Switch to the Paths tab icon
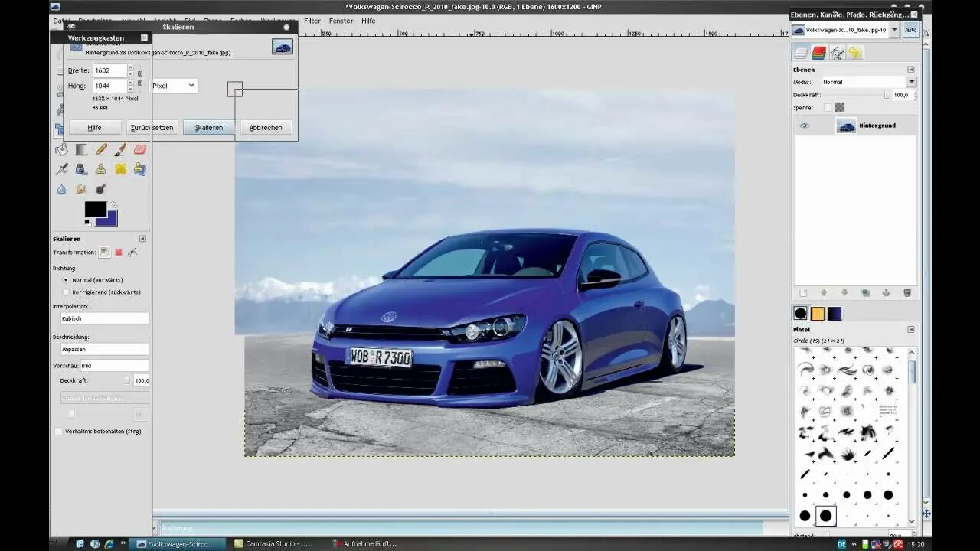The width and height of the screenshot is (980, 551). pos(837,53)
